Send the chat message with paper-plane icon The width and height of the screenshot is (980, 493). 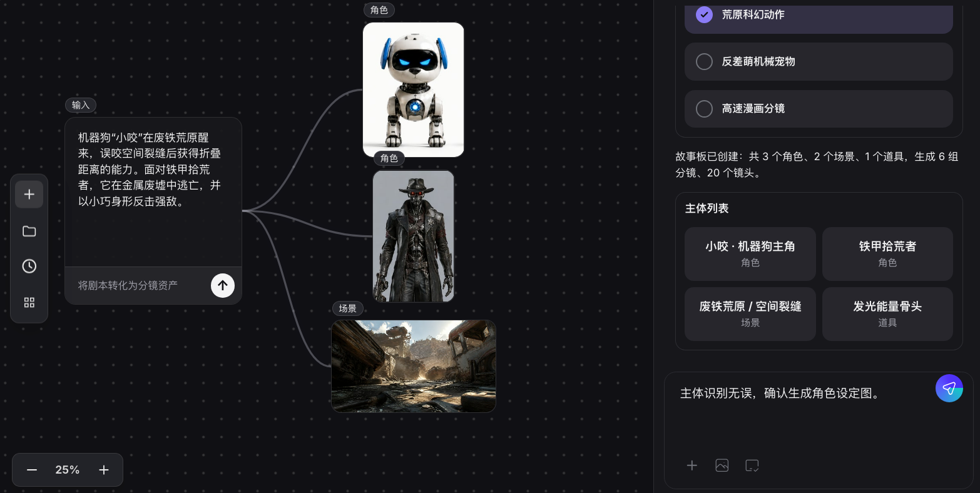(949, 389)
